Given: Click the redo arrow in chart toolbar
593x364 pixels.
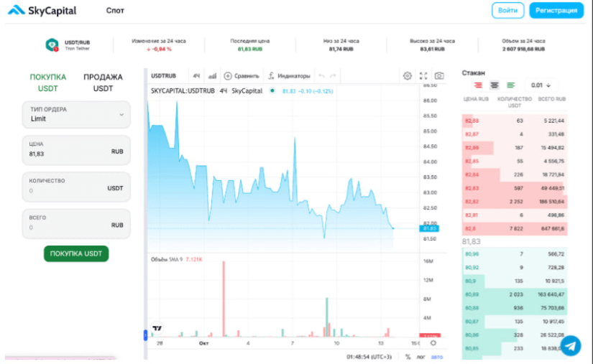Looking at the screenshot, I should point(333,76).
